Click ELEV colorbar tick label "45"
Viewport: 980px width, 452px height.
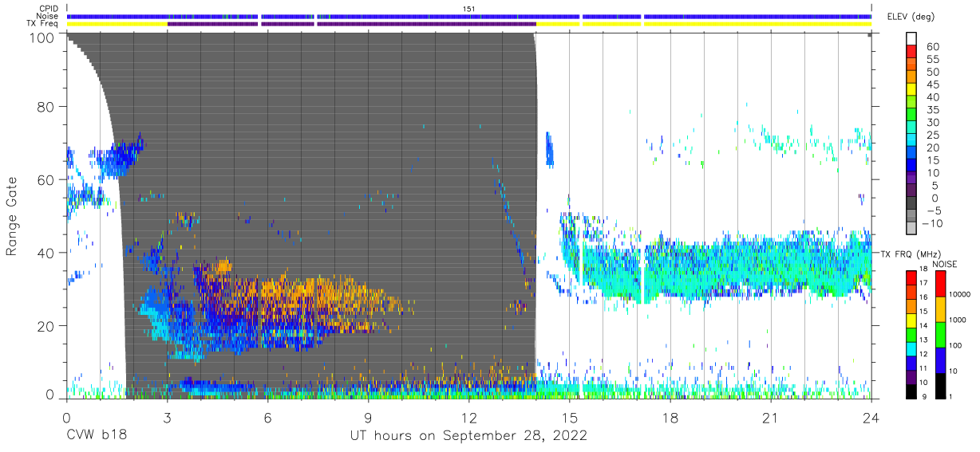932,85
